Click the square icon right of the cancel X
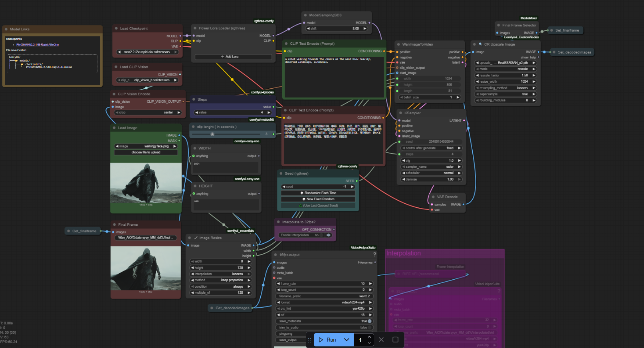 point(395,340)
